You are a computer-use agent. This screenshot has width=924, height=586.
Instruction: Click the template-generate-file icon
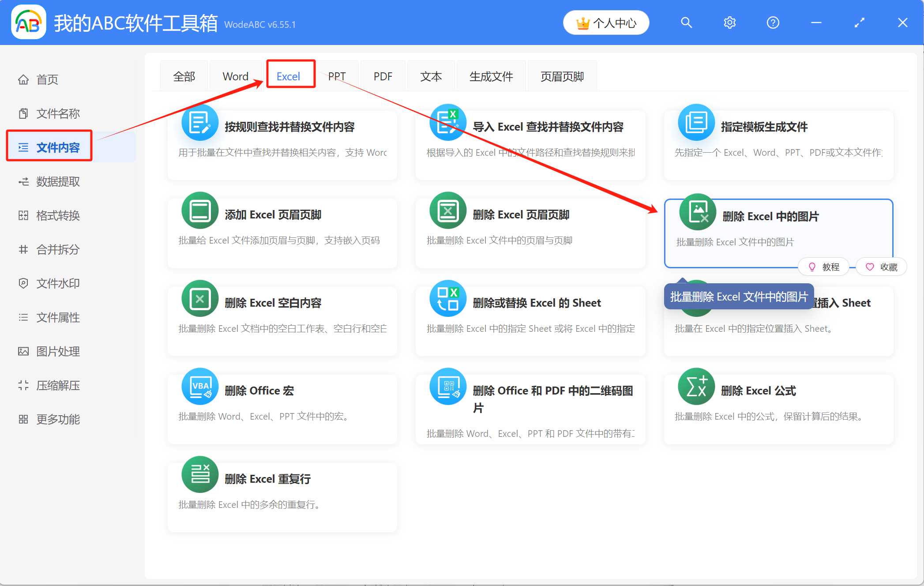[696, 123]
